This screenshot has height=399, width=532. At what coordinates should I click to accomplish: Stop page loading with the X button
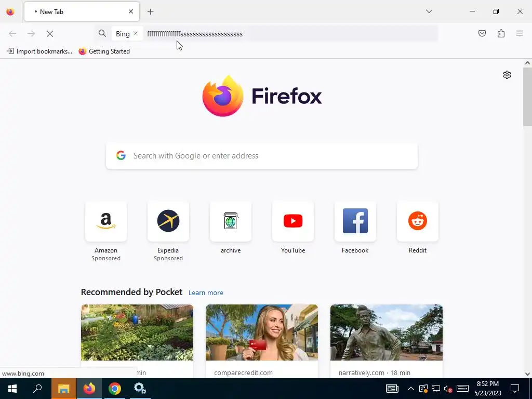50,34
